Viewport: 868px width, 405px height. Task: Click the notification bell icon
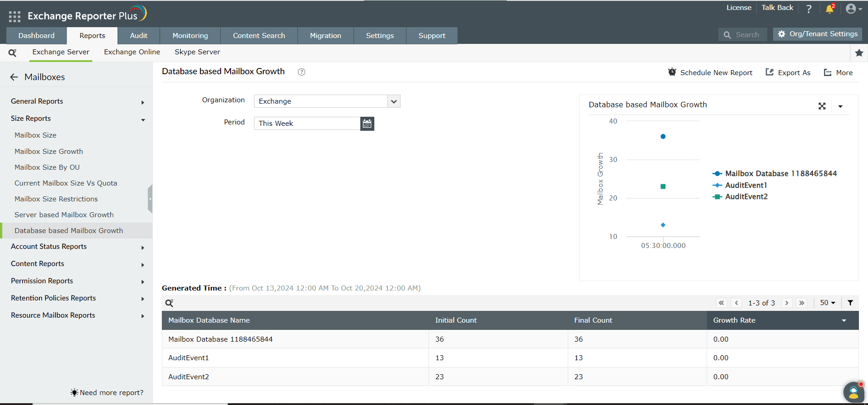point(830,9)
